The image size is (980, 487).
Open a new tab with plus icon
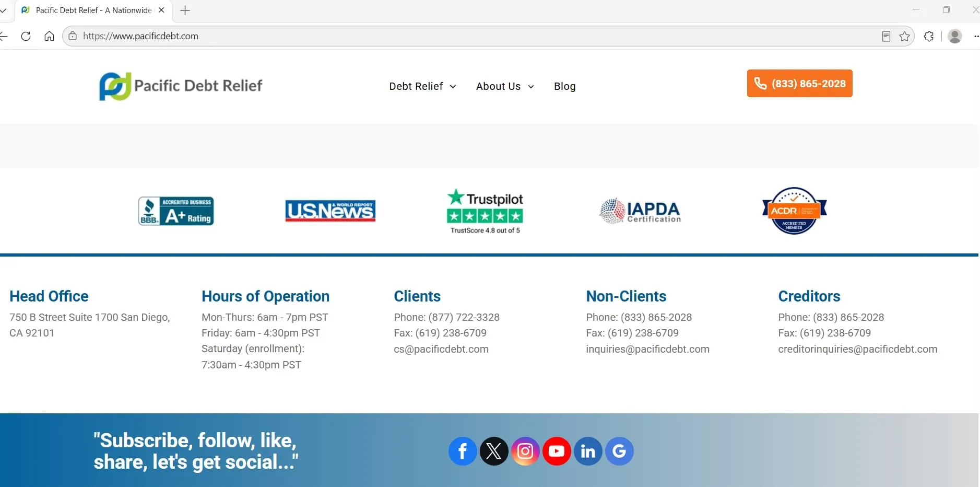[185, 10]
